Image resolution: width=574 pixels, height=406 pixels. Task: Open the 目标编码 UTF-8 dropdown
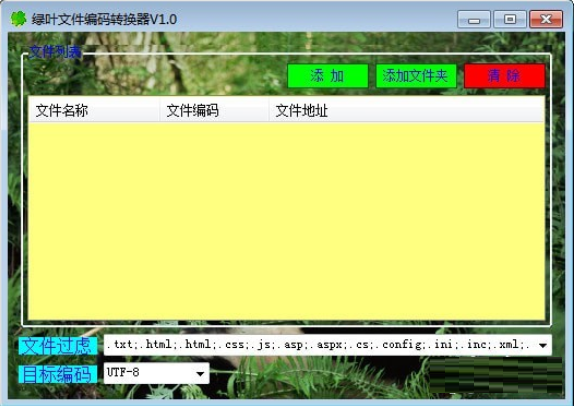coord(157,373)
